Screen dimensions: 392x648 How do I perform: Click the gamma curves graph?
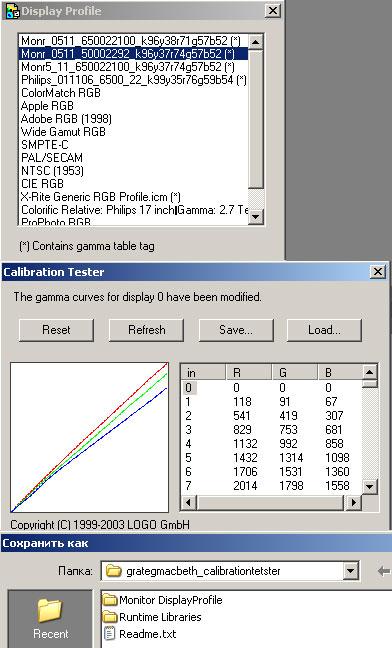(90, 437)
